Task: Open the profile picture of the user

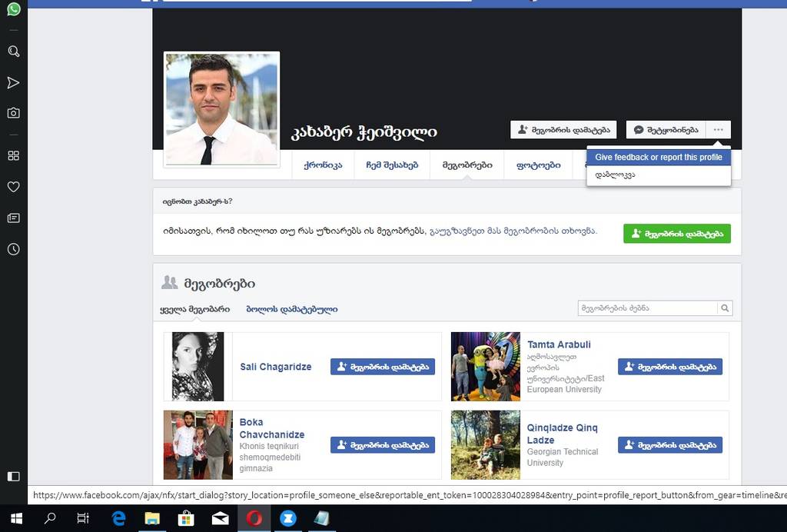Action: pyautogui.click(x=222, y=109)
